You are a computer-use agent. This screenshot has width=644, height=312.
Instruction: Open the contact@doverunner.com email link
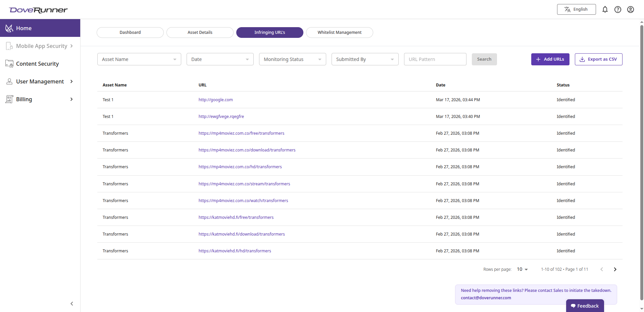486,298
